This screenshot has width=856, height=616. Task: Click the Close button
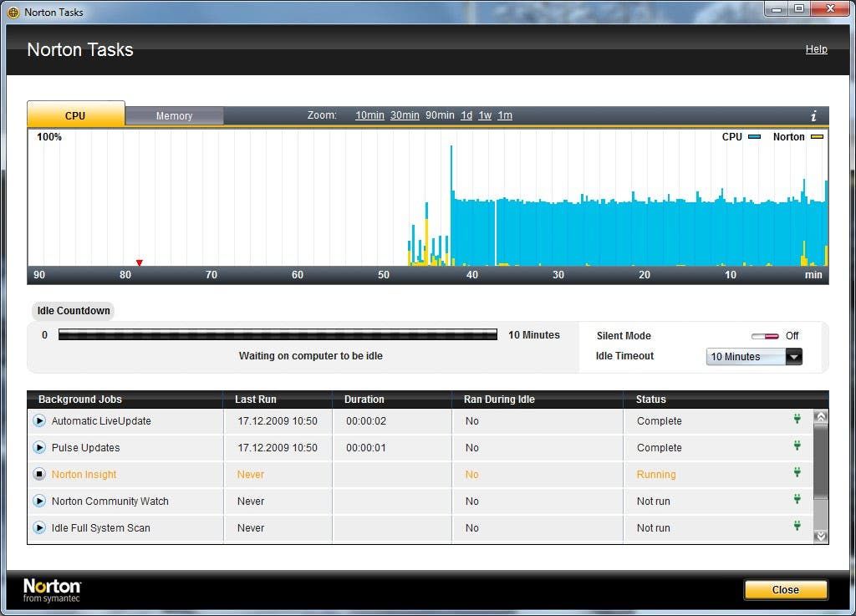[x=786, y=590]
